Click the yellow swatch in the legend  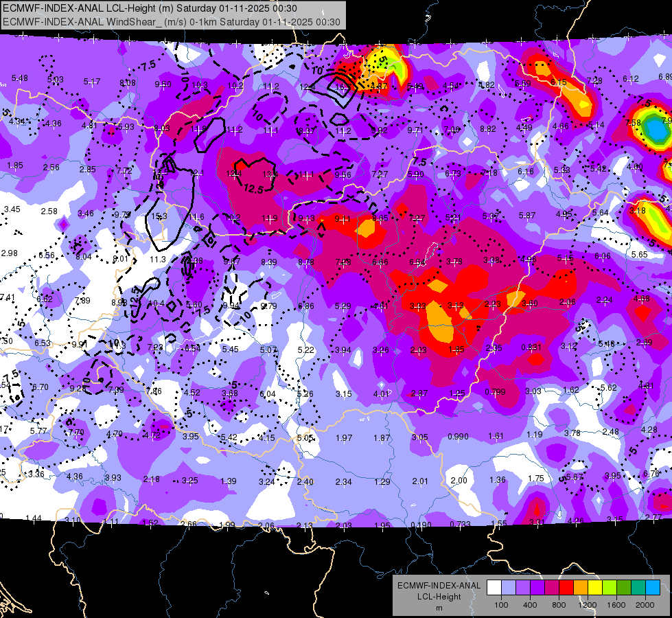pos(595,588)
